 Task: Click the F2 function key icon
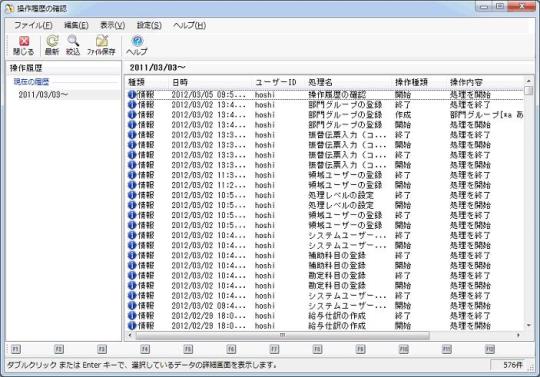click(x=59, y=349)
